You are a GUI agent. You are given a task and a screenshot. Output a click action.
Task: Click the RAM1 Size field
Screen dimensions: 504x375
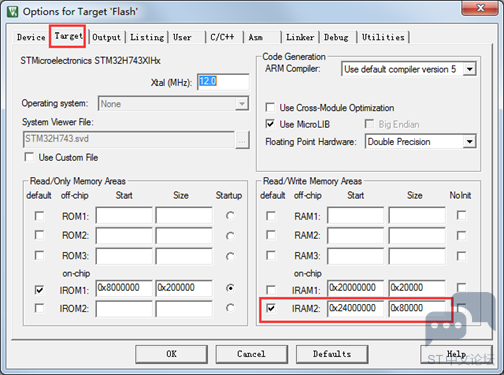417,216
